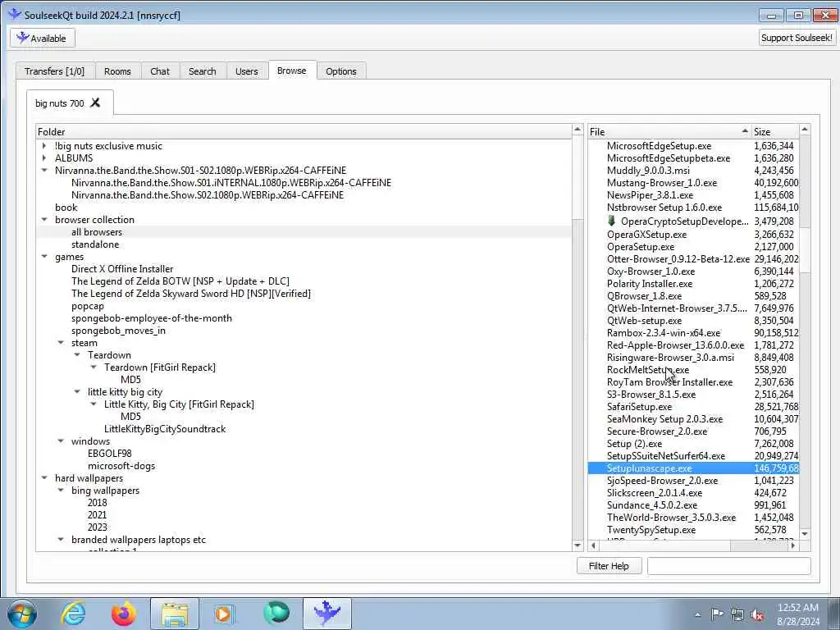The image size is (840, 630).
Task: Launch Internet Explorer from taskbar
Action: click(73, 614)
